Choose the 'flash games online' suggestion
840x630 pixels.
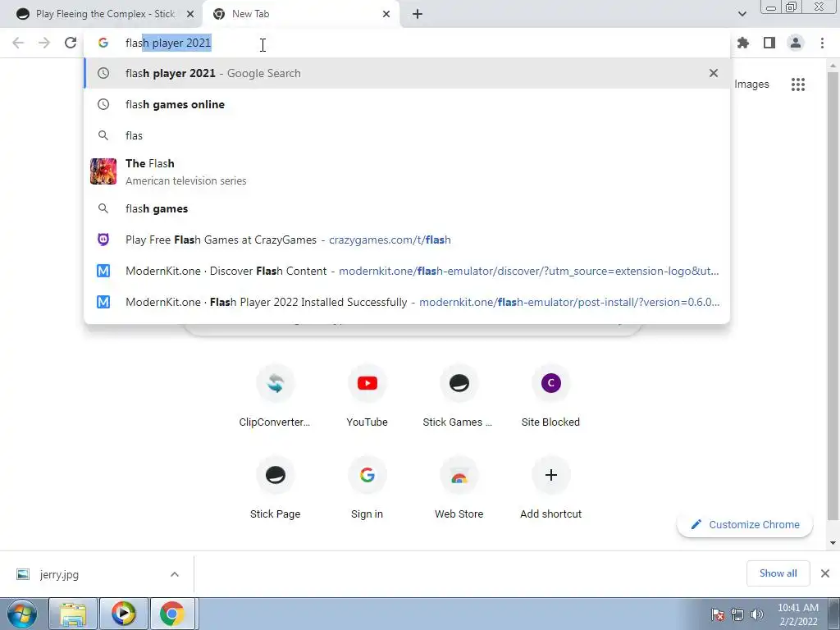407,104
